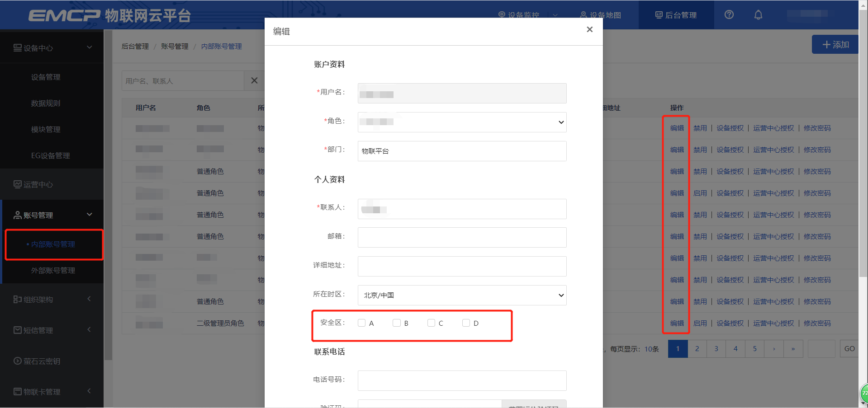Click the next page arrow
Screen dimensions: 868x408
[774, 348]
